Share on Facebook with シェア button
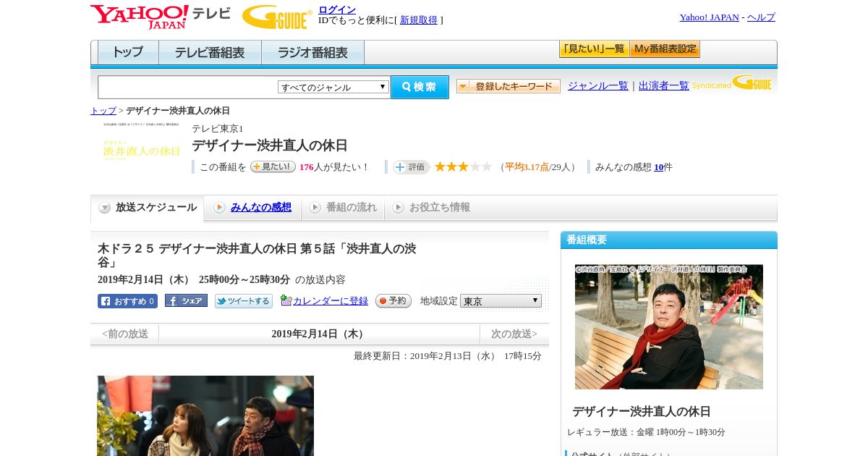The height and width of the screenshot is (456, 868). pyautogui.click(x=186, y=300)
